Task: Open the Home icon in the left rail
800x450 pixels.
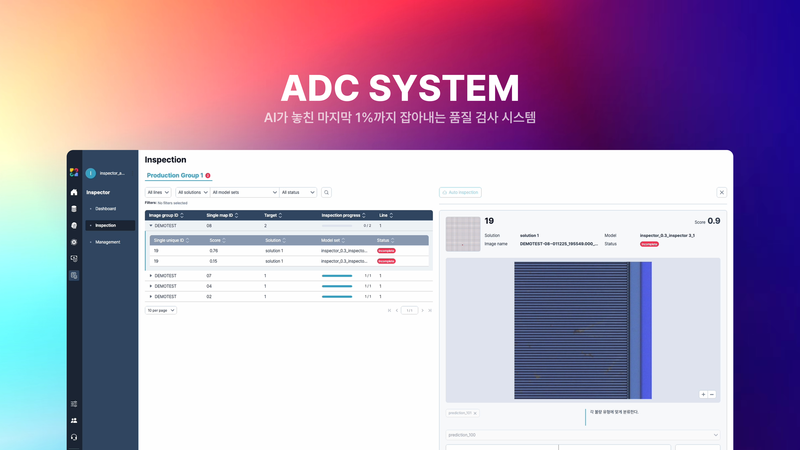Action: [74, 192]
